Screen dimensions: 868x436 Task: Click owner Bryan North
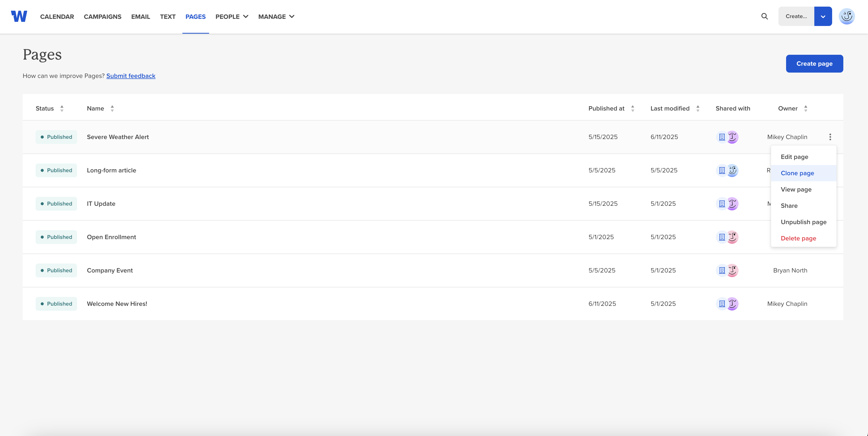[790, 270]
